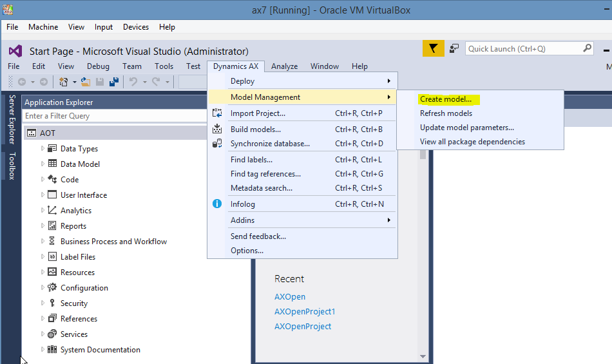Viewport: 612px width, 364px height.
Task: Open the recent project AXOpenProject
Action: coord(303,326)
